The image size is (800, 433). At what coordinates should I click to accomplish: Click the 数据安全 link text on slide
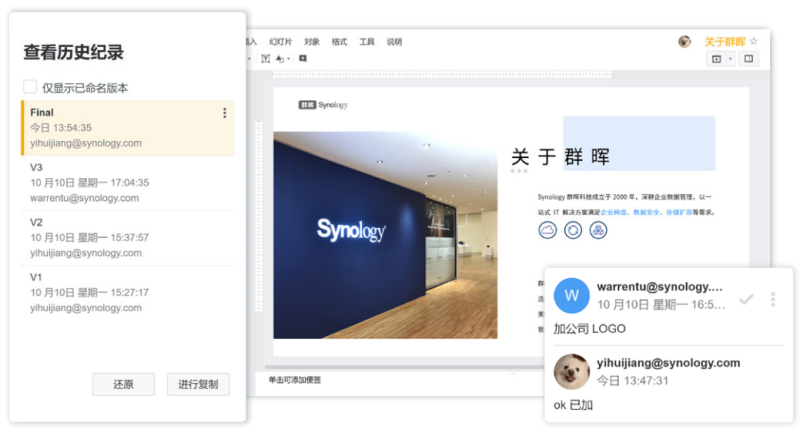646,212
